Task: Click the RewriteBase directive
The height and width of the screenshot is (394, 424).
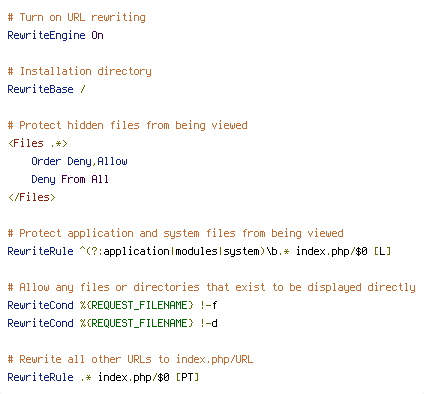Action: click(40, 89)
